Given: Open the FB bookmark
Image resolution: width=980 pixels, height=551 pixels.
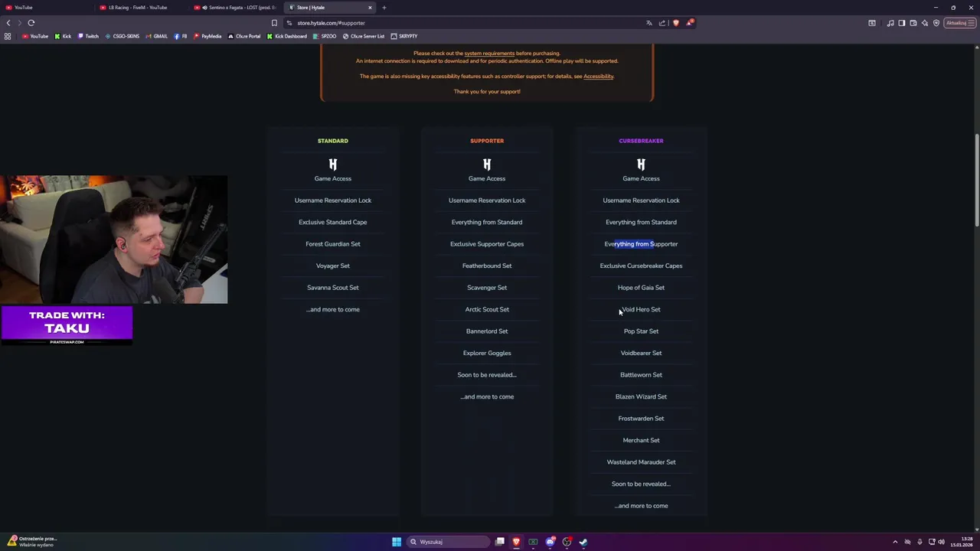Looking at the screenshot, I should point(181,36).
